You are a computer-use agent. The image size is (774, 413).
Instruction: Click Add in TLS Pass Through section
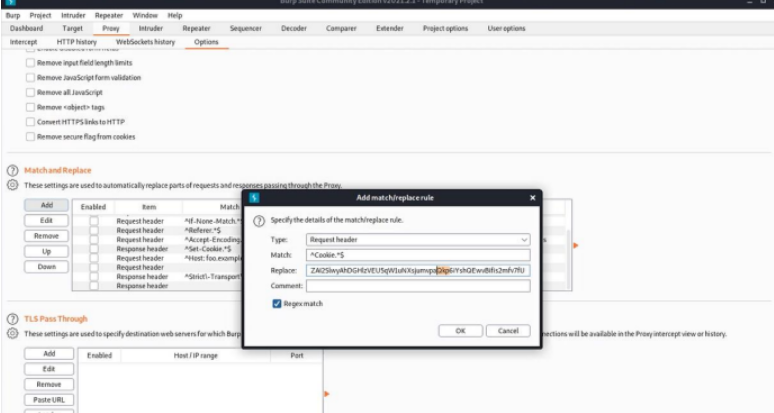[49, 354]
